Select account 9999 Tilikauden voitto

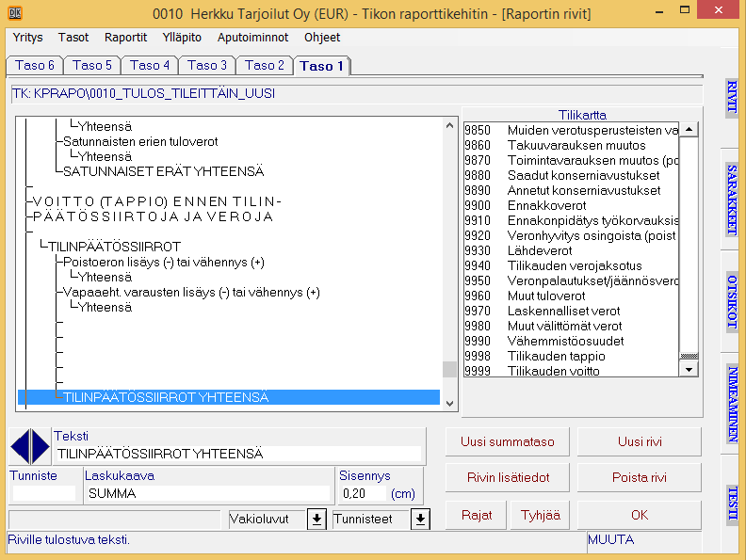(571, 371)
